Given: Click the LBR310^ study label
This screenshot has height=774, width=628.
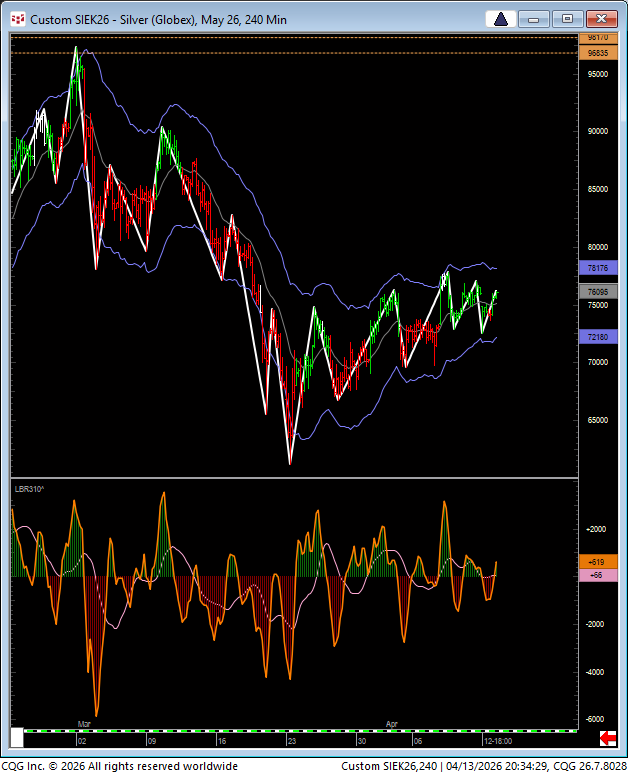Looking at the screenshot, I should click(x=29, y=489).
